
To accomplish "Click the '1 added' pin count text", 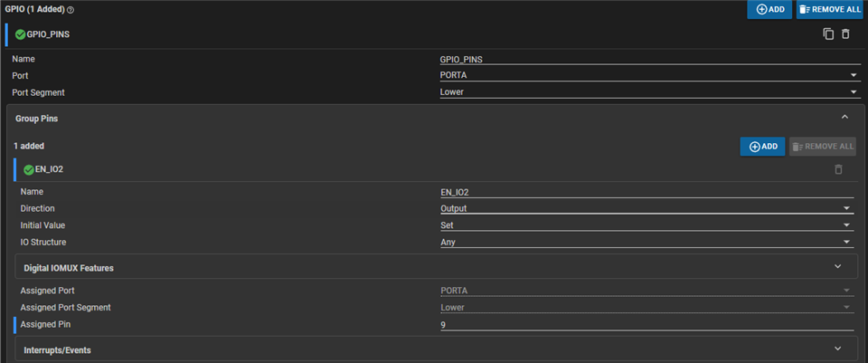I will pyautogui.click(x=29, y=147).
